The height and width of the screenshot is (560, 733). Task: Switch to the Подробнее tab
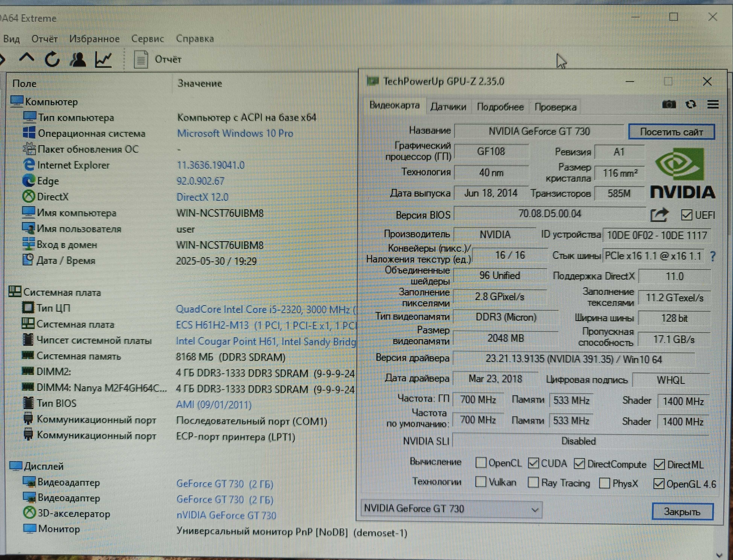tap(500, 107)
